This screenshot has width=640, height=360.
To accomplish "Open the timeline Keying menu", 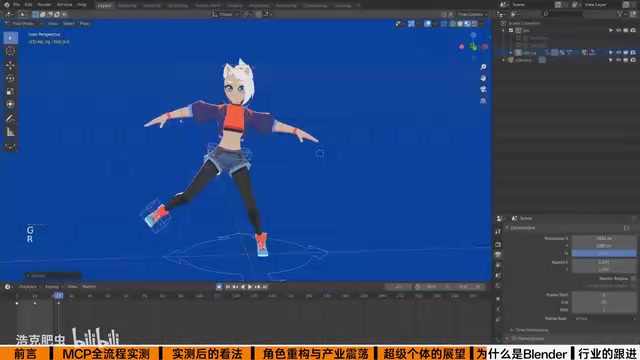I will 52,287.
